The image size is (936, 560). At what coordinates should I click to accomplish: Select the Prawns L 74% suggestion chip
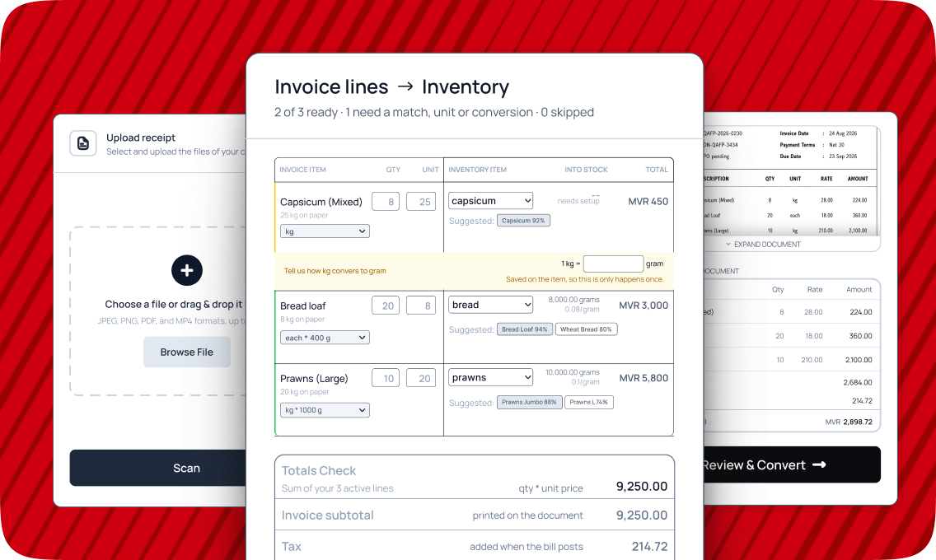click(x=589, y=403)
